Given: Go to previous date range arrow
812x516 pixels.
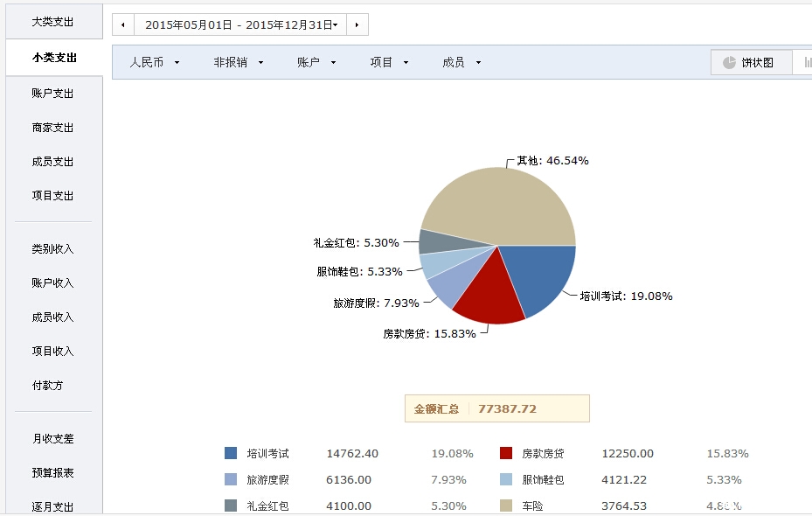Looking at the screenshot, I should point(123,24).
